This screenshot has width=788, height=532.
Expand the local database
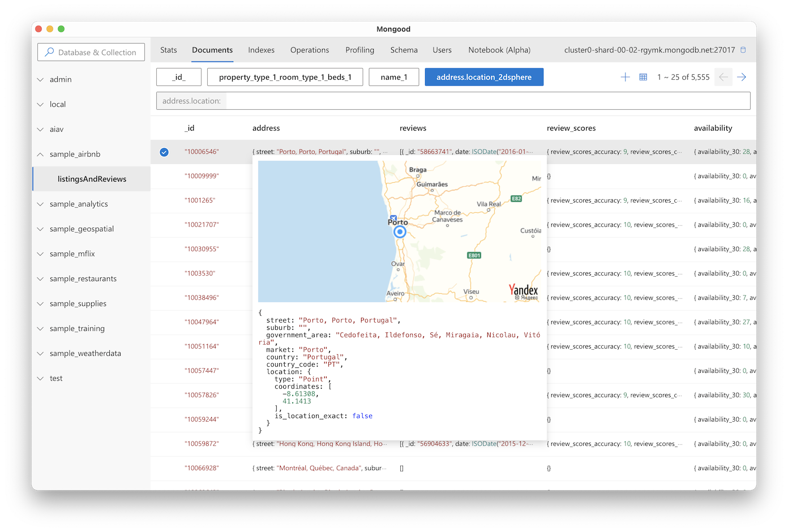pyautogui.click(x=40, y=104)
